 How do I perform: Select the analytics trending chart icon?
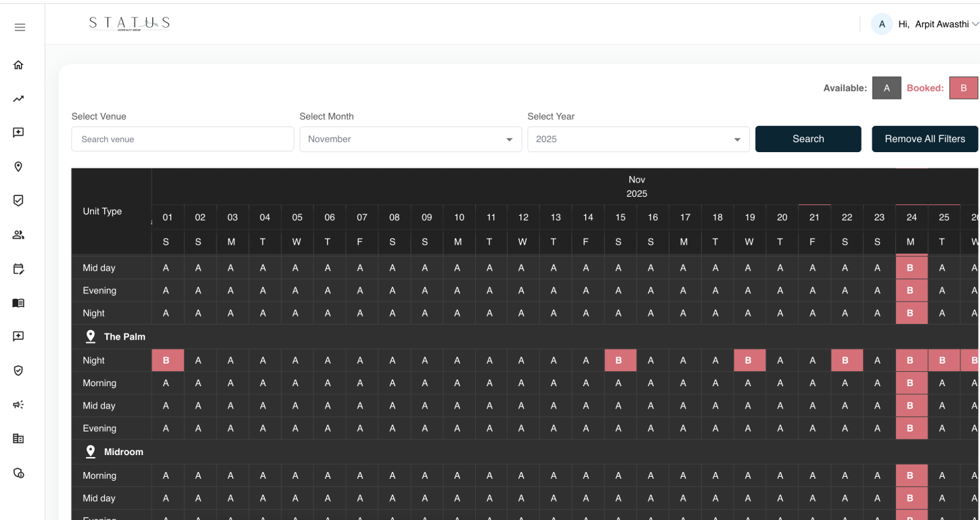tap(20, 98)
